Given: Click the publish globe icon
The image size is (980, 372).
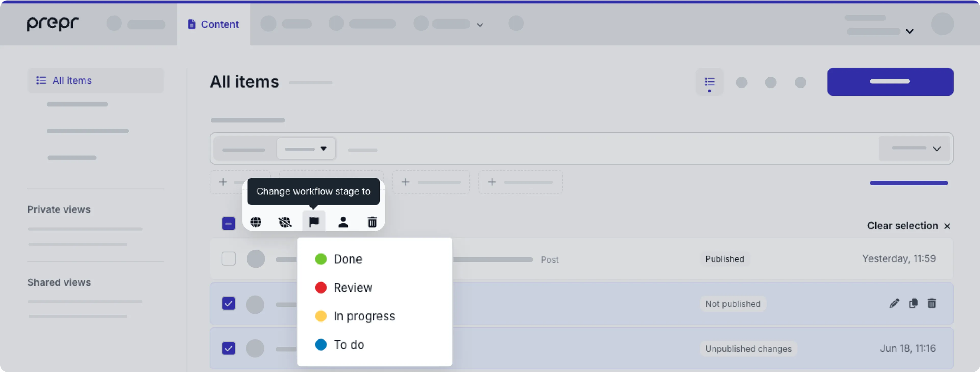Looking at the screenshot, I should click(x=256, y=222).
